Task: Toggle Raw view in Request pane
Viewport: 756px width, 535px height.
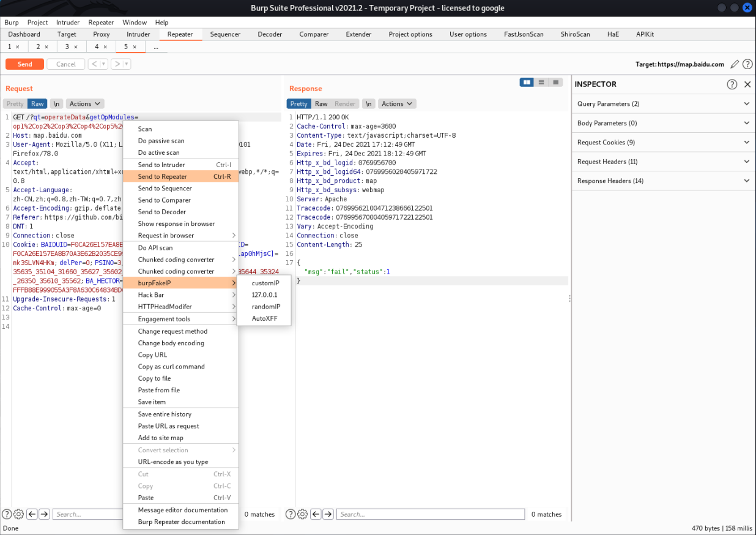Action: [38, 104]
